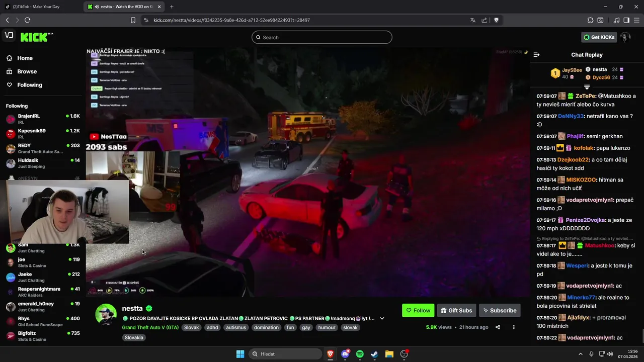Click Minerko77 username in chat
Image resolution: width=644 pixels, height=362 pixels.
pyautogui.click(x=581, y=298)
